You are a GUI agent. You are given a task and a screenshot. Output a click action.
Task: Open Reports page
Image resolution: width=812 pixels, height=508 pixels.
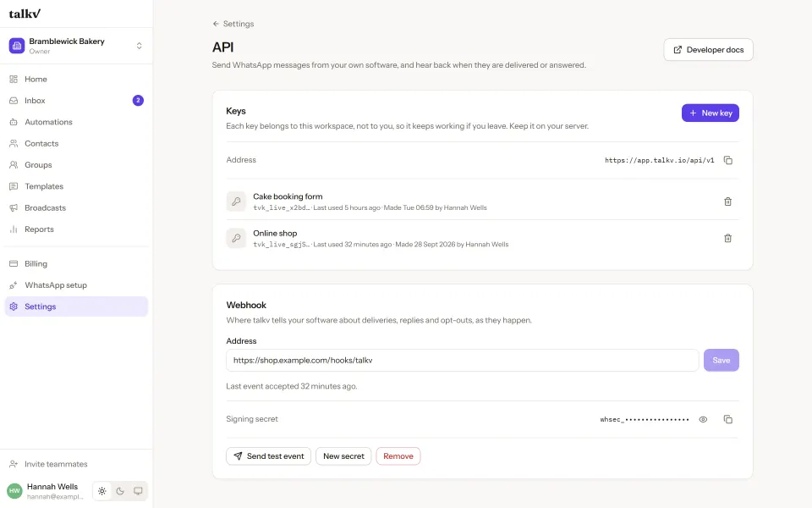(x=76, y=229)
